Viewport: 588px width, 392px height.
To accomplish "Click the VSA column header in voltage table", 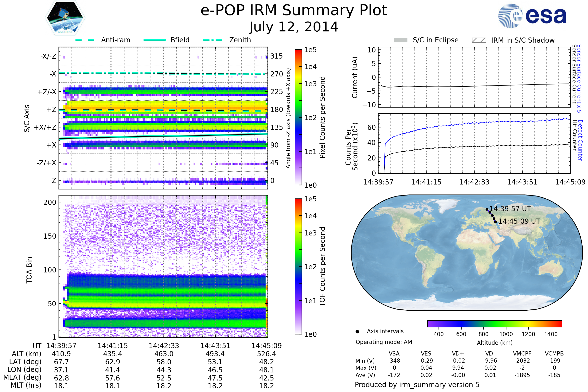I will (394, 354).
